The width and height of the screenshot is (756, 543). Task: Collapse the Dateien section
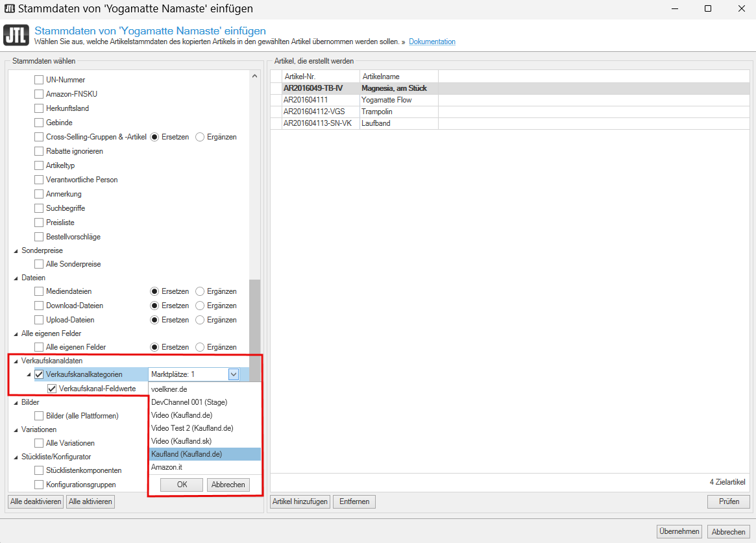pos(16,278)
